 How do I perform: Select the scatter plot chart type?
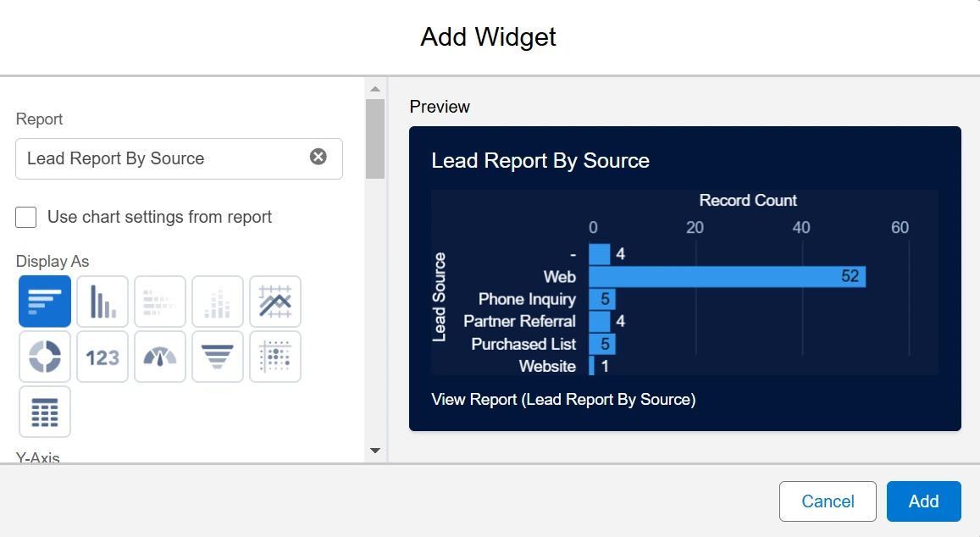click(x=275, y=357)
